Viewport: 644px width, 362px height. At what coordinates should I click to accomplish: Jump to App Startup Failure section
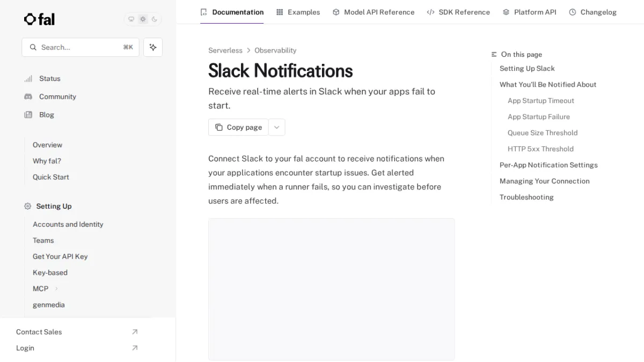pyautogui.click(x=539, y=116)
